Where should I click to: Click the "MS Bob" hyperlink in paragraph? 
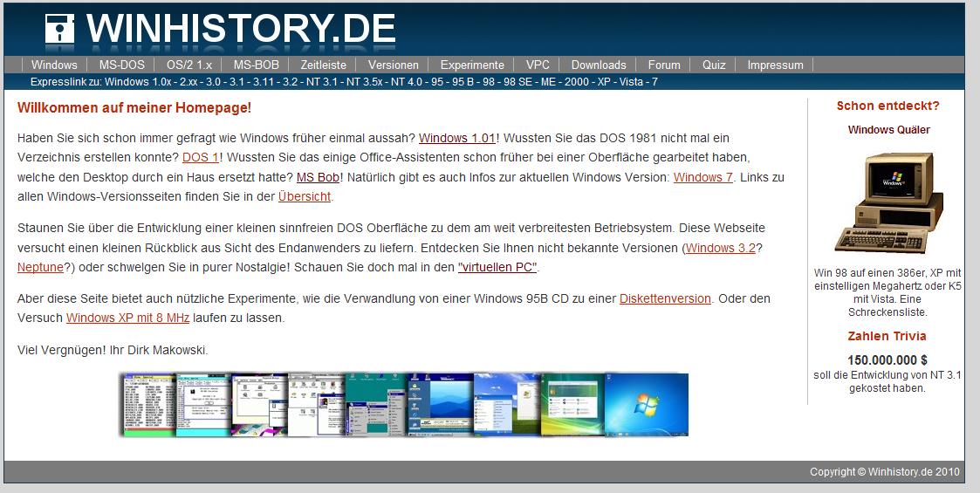click(318, 177)
